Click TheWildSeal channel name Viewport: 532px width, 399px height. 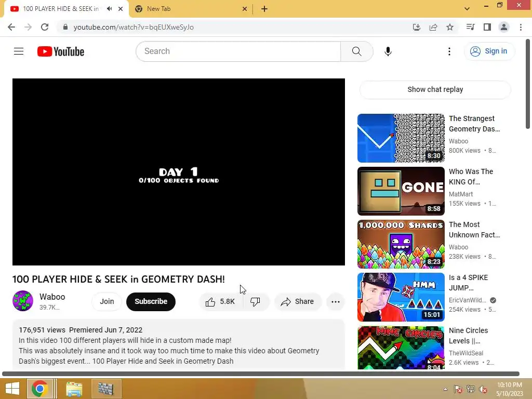tap(466, 353)
